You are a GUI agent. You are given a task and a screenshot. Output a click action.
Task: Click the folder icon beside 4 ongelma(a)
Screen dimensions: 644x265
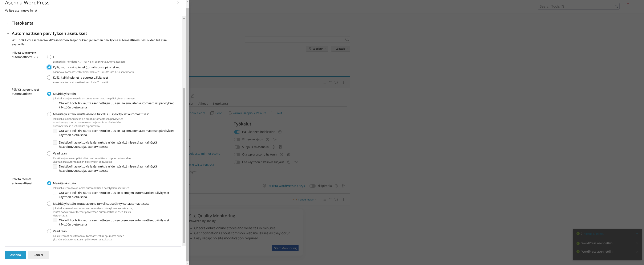[x=330, y=200]
